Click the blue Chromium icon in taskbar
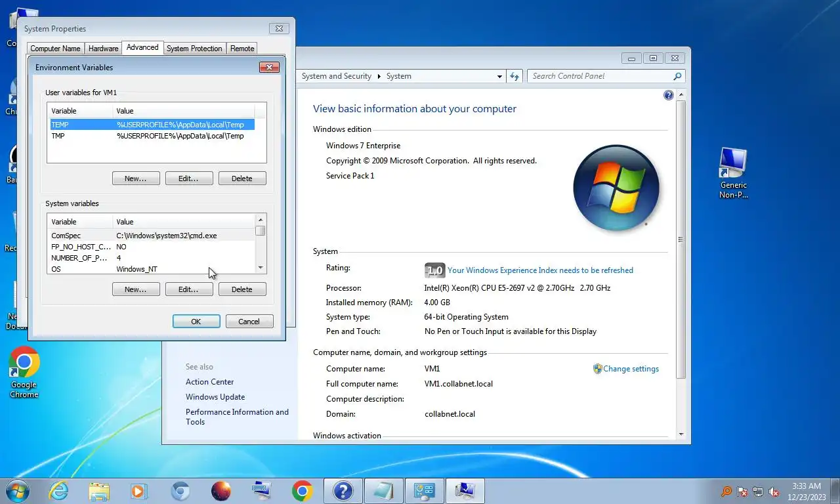The image size is (840, 504). [x=180, y=491]
